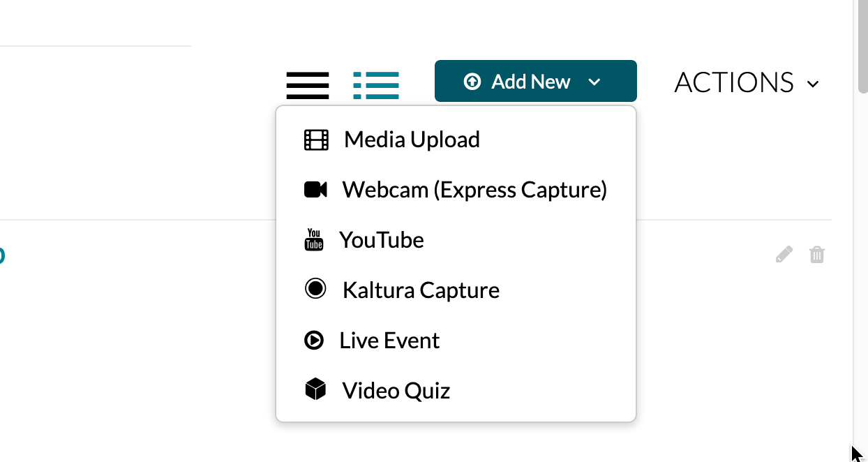The image size is (868, 462).
Task: Select Media Upload from the menu
Action: [412, 140]
